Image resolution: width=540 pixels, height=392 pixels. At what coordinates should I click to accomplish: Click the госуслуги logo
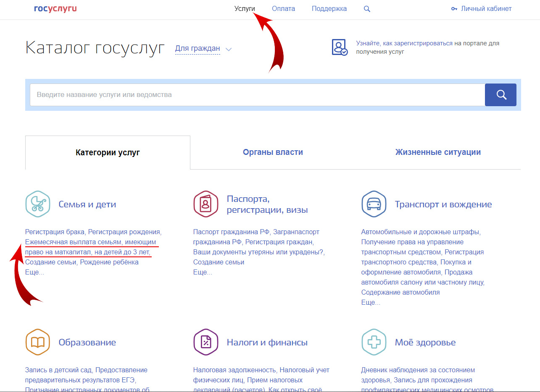[x=55, y=9]
